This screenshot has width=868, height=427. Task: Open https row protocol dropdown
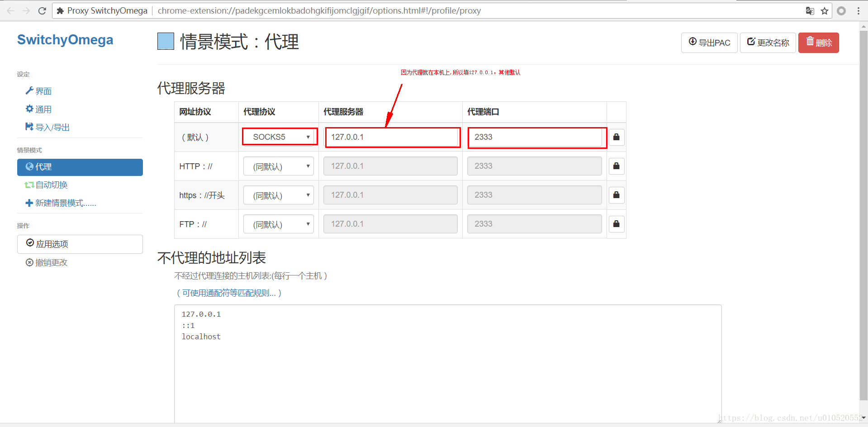coord(279,195)
